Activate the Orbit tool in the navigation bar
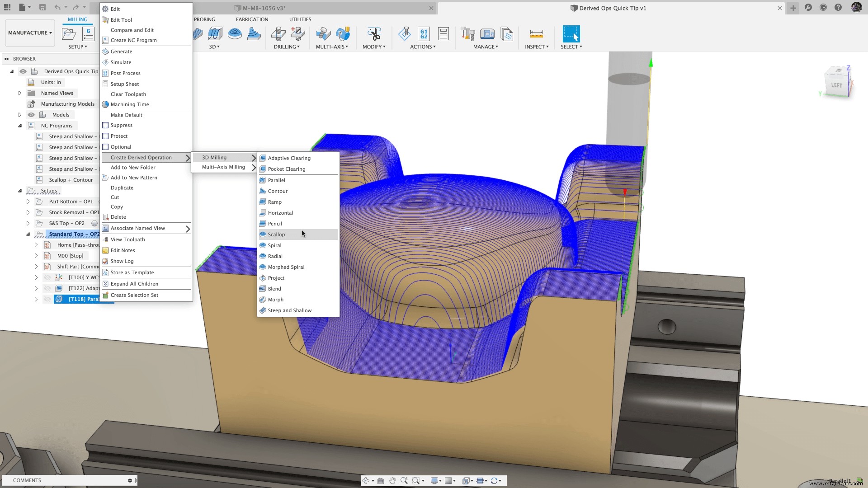 coord(366,480)
